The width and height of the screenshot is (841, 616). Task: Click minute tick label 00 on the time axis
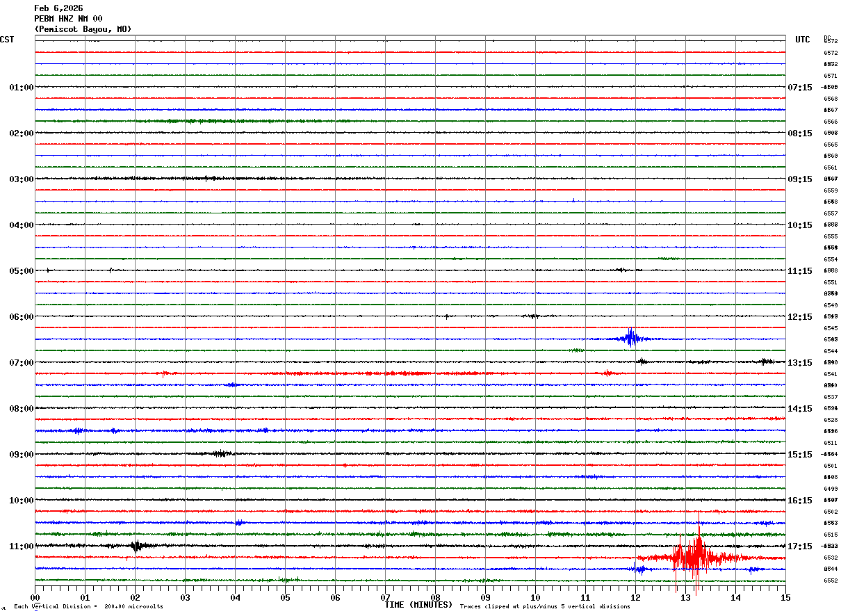point(35,597)
